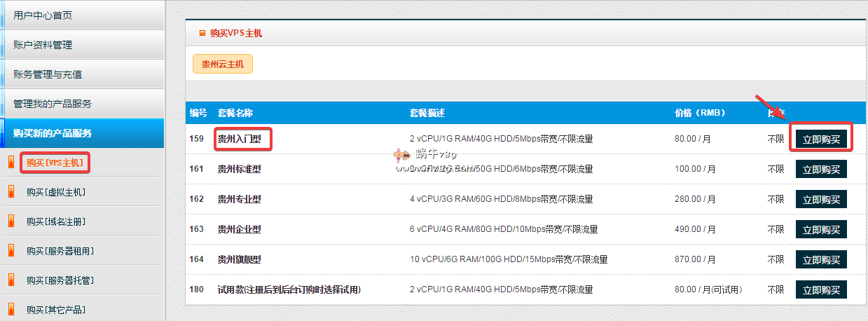Buy the 贵州入门型 plan now
Viewport: 868px width, 321px height.
click(x=821, y=139)
